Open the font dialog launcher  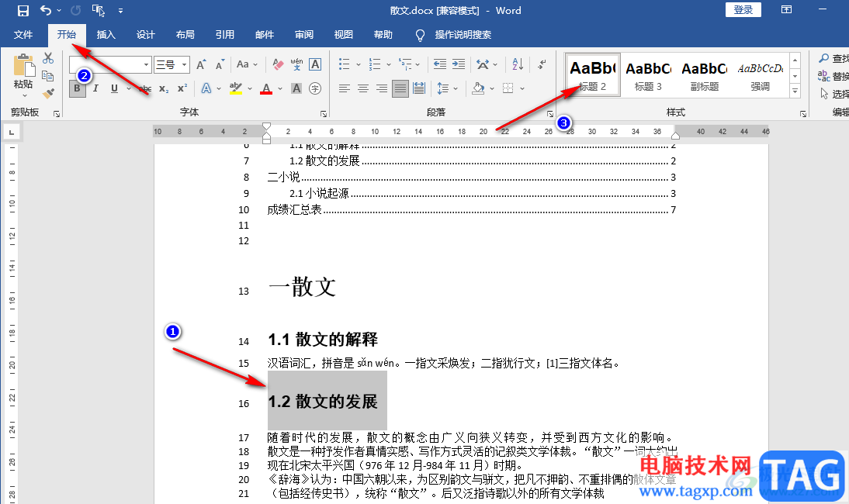click(x=324, y=113)
